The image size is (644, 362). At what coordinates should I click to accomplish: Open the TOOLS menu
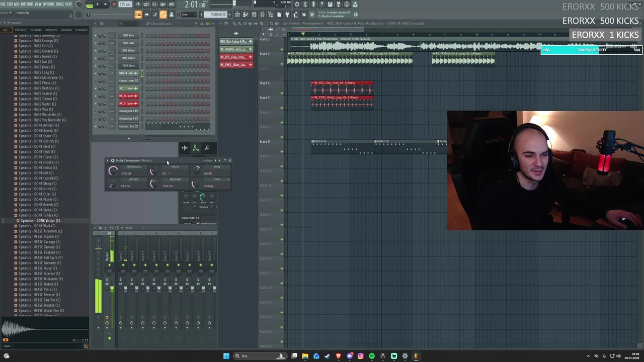pyautogui.click(x=60, y=4)
